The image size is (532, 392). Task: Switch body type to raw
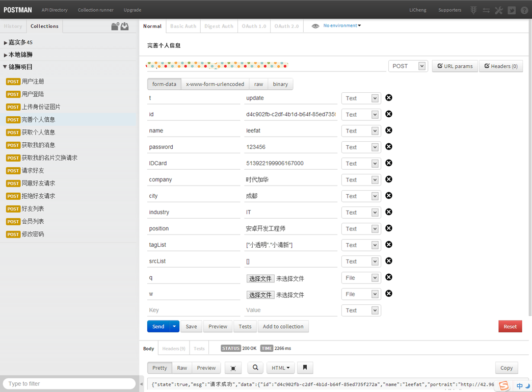pos(259,84)
